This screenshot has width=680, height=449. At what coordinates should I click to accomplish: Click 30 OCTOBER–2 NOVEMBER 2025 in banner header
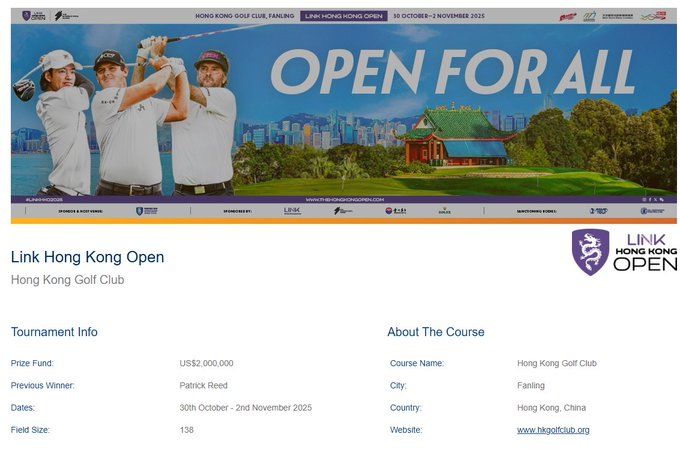click(439, 16)
